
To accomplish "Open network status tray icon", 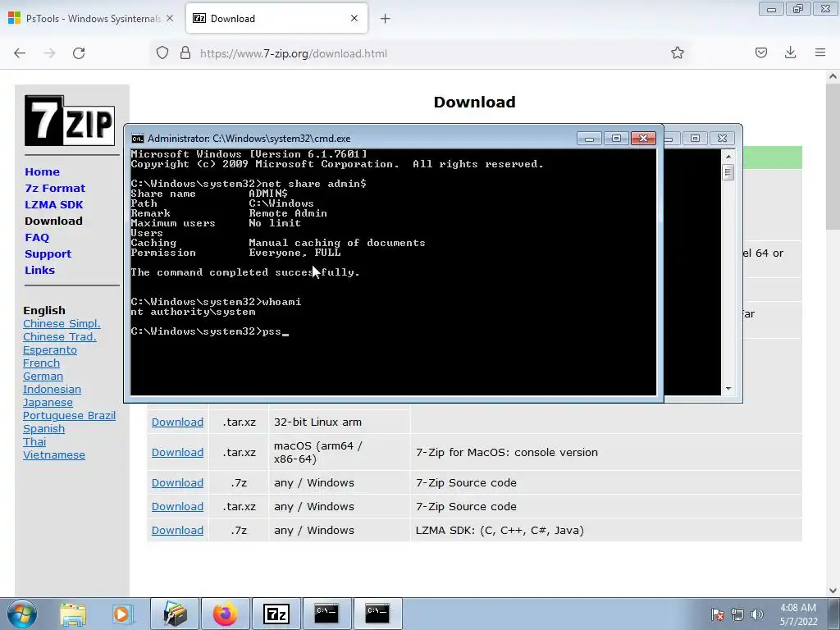I will pyautogui.click(x=737, y=614).
